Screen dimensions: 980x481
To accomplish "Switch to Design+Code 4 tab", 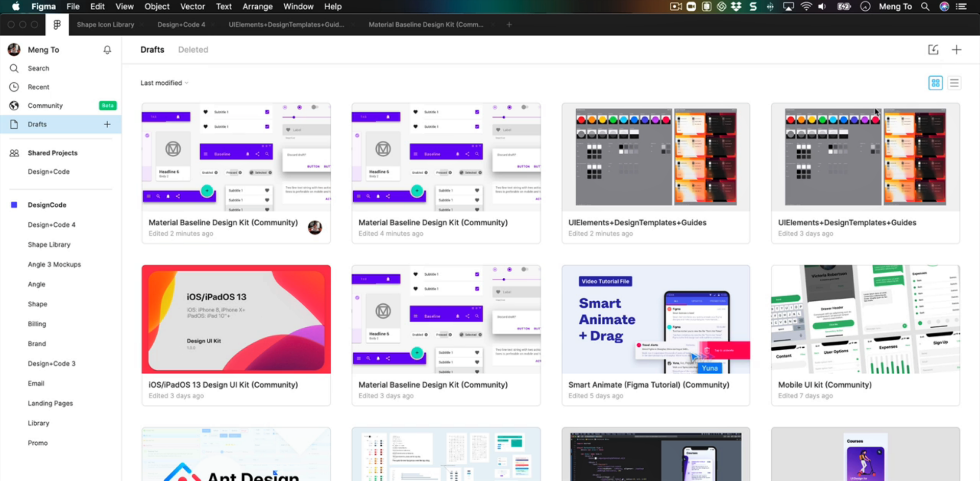I will (x=181, y=25).
